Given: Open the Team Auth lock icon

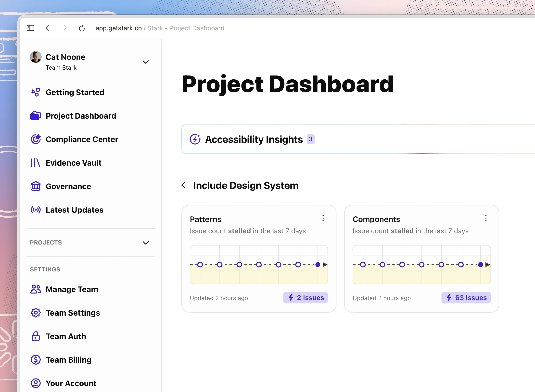Looking at the screenshot, I should click(x=36, y=336).
